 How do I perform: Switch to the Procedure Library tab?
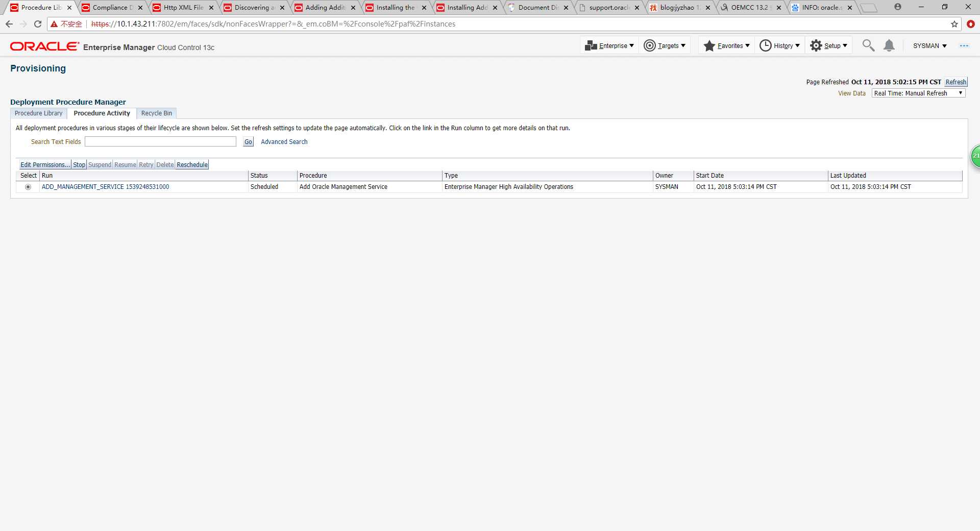tap(38, 113)
